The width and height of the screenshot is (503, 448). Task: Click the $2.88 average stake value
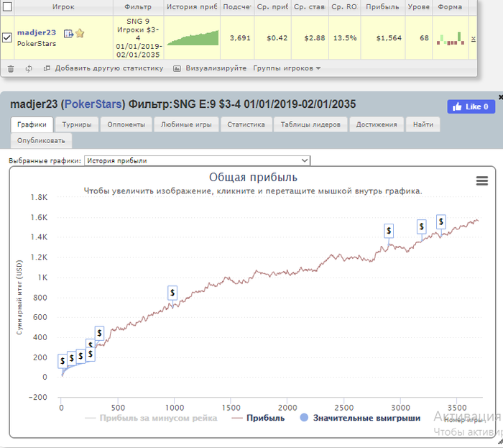[315, 38]
